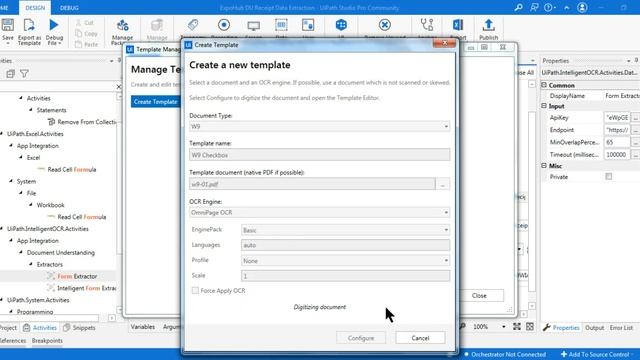Switch to the DESIGN ribbon tab

pyautogui.click(x=35, y=8)
